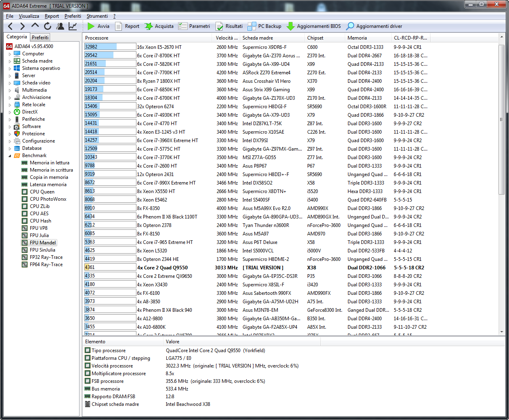
Task: Click the 29542 score bar
Action: pyautogui.click(x=110, y=55)
